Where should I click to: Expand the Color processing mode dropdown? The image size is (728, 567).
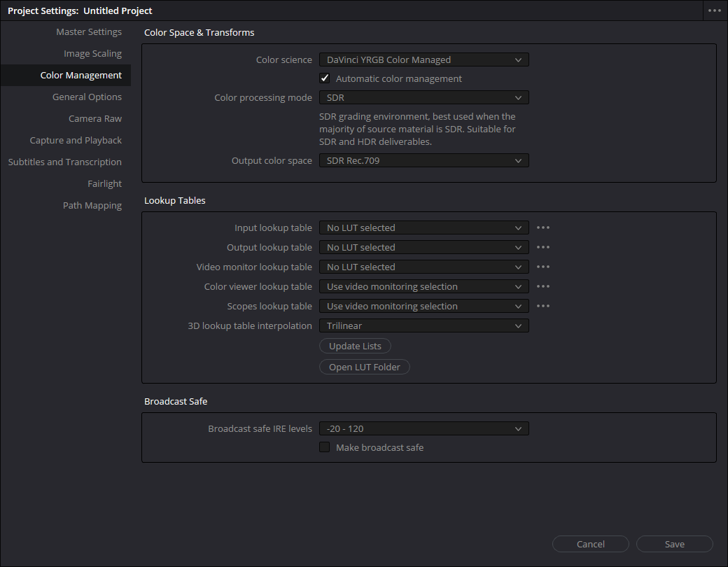[x=423, y=98]
